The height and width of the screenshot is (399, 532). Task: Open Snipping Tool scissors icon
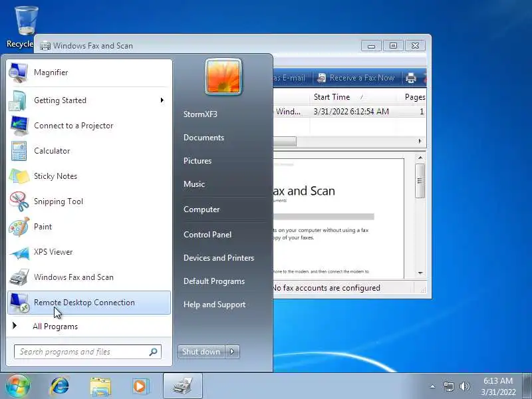click(19, 201)
